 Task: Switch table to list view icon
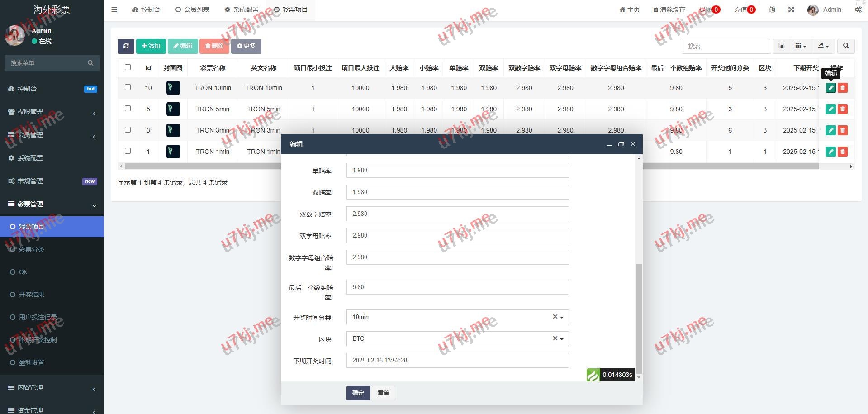pyautogui.click(x=781, y=46)
